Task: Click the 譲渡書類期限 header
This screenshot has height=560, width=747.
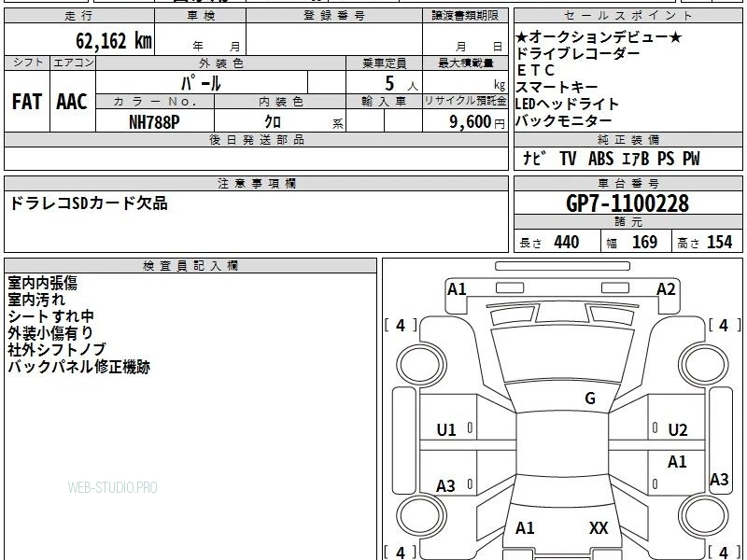Action: point(465,16)
